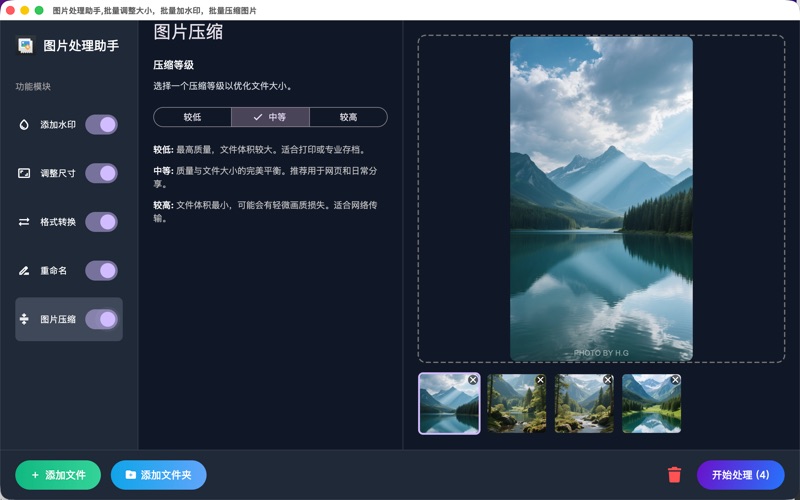
Task: Click the 较低: 最高质量 description line
Action: pos(259,149)
